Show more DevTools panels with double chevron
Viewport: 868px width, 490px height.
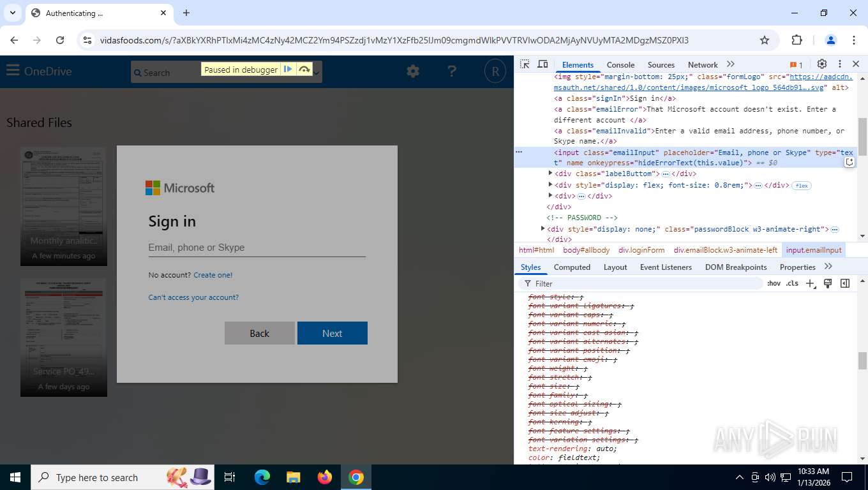point(731,64)
